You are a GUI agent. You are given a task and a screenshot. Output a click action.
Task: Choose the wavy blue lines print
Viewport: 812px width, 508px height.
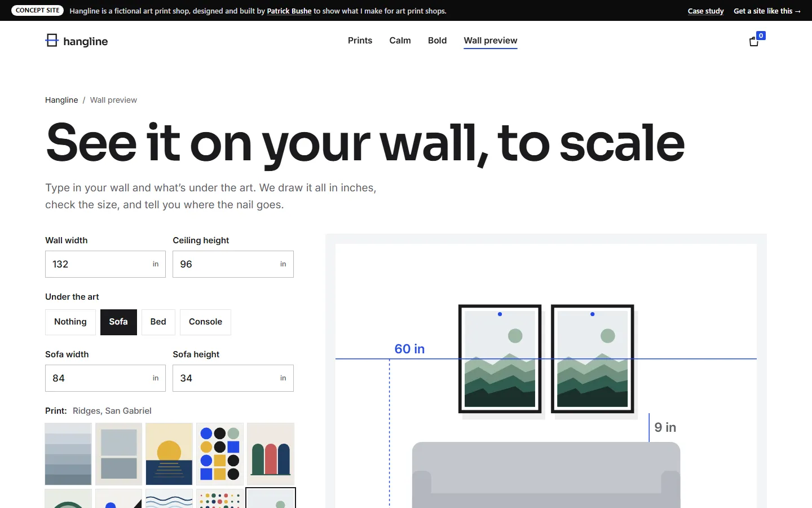click(169, 498)
